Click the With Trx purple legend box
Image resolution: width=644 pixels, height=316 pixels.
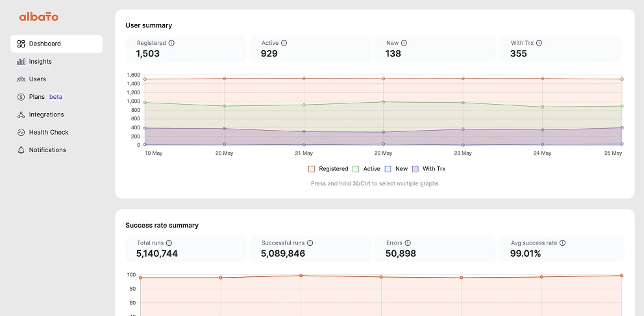tap(415, 168)
